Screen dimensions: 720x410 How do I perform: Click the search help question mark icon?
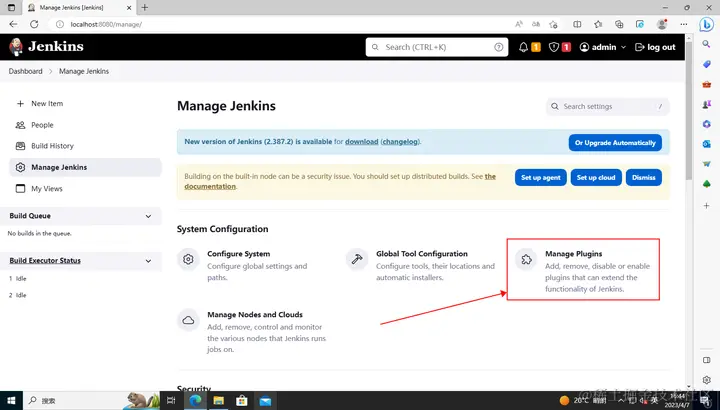coord(499,47)
